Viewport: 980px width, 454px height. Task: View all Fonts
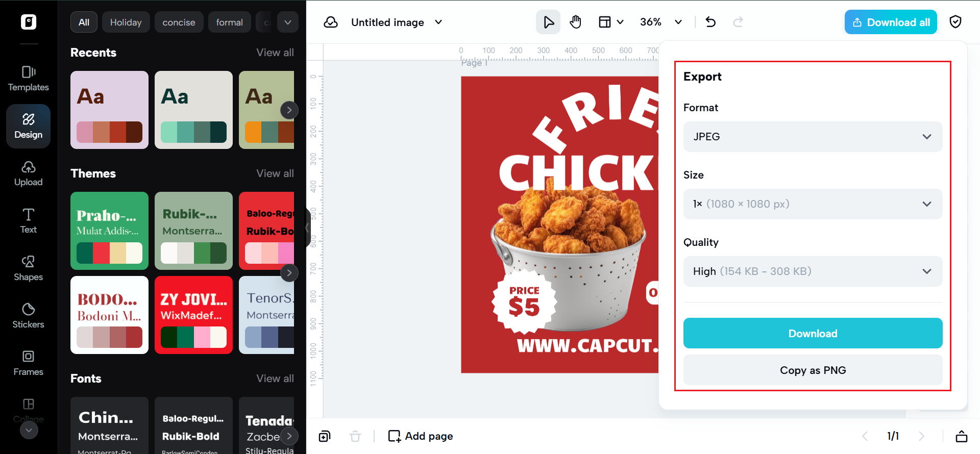click(x=275, y=379)
